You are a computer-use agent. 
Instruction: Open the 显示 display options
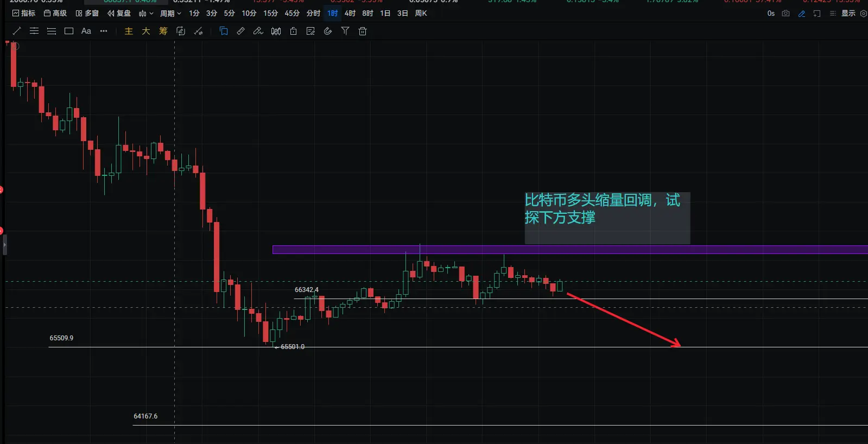click(843, 13)
